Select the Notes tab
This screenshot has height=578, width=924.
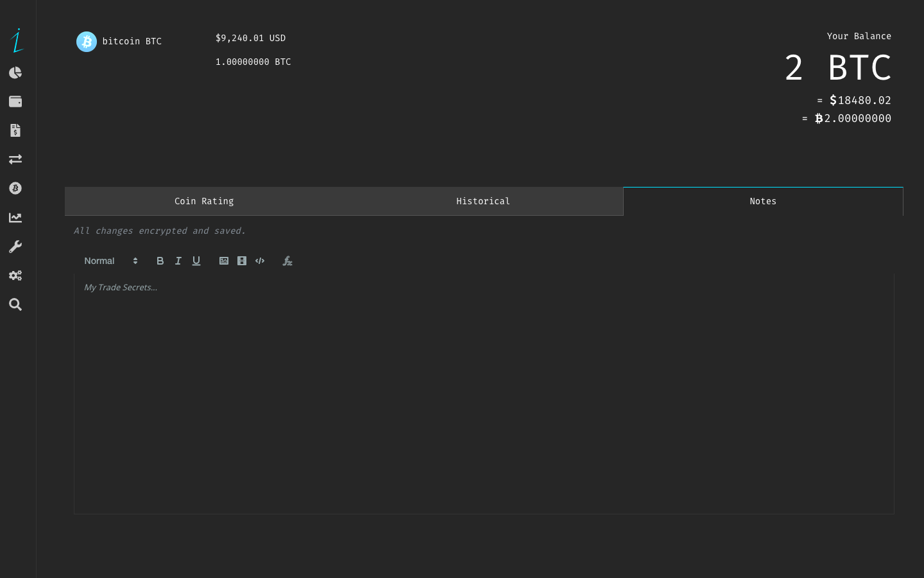[x=763, y=202]
